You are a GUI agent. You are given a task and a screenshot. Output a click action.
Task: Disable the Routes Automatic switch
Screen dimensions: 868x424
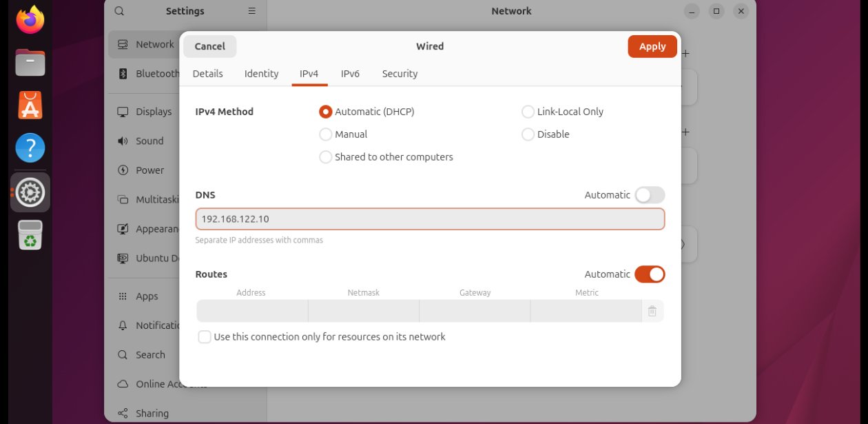[650, 274]
